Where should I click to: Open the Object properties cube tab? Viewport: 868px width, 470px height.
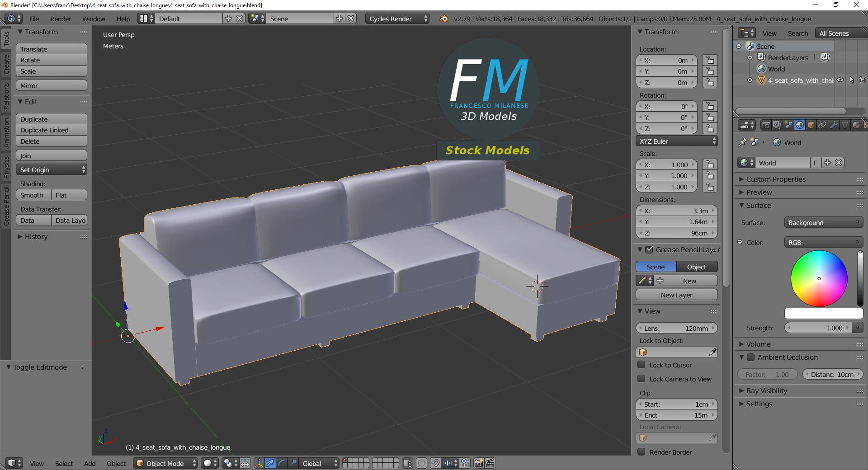[811, 125]
